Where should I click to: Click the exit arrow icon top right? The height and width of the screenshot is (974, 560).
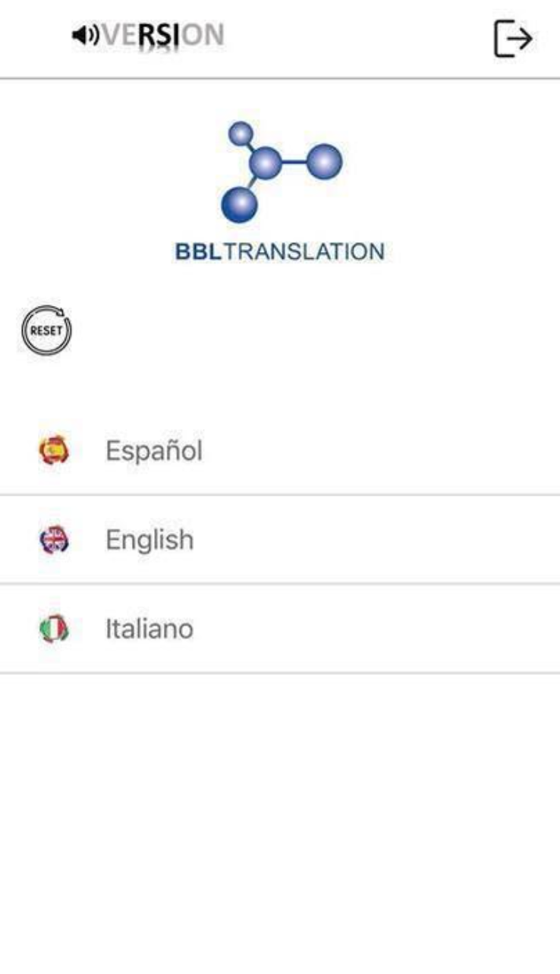pyautogui.click(x=513, y=39)
